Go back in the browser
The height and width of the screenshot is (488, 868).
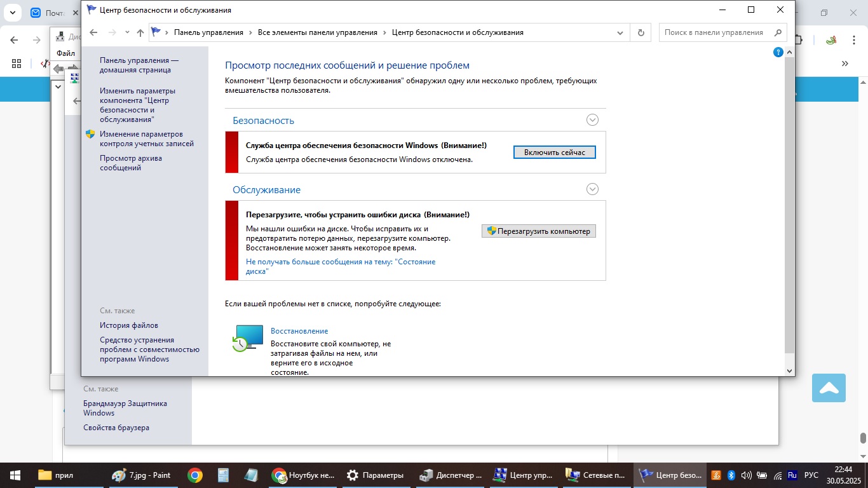click(14, 40)
